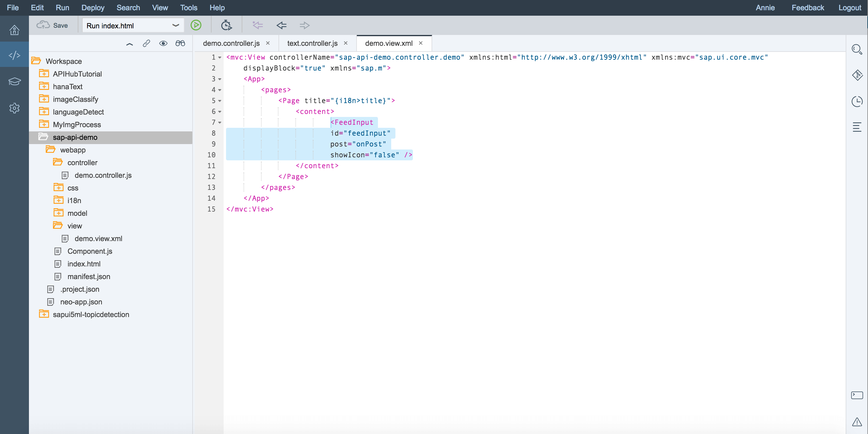Click the green Run play button
868x434 pixels.
coord(196,25)
